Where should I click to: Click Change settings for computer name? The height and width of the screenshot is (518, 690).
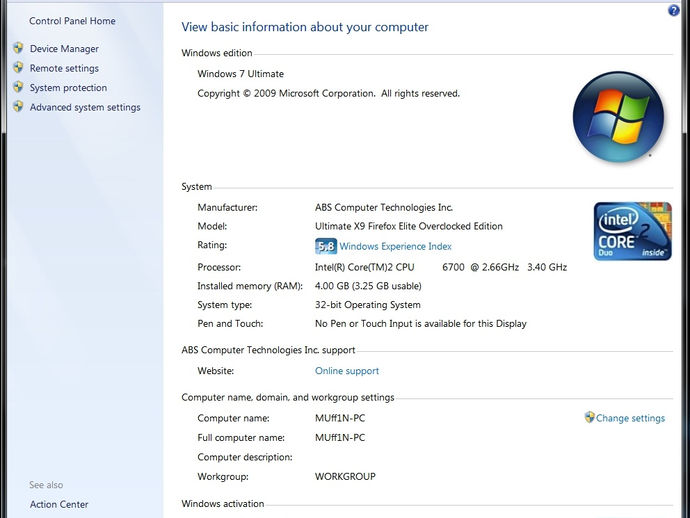click(630, 418)
